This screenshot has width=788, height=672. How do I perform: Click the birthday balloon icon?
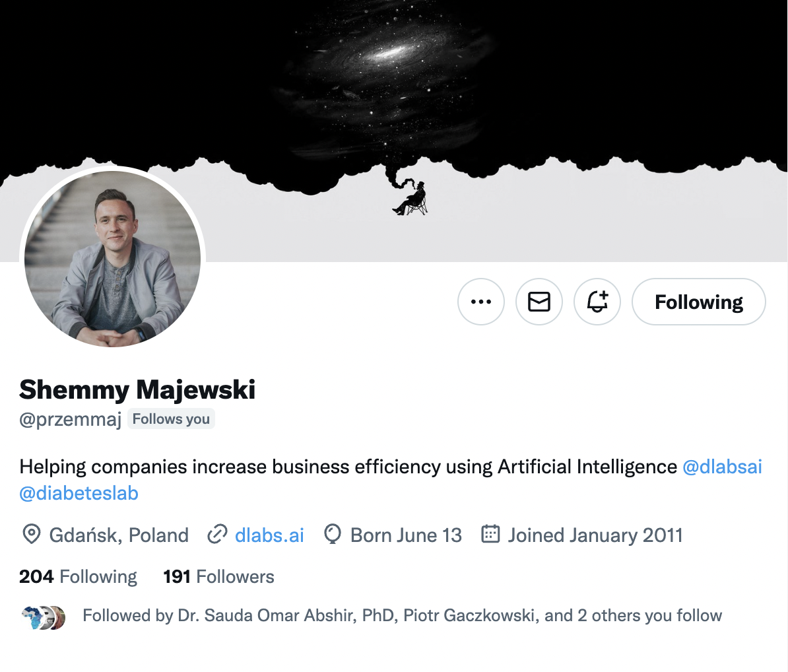click(x=333, y=534)
